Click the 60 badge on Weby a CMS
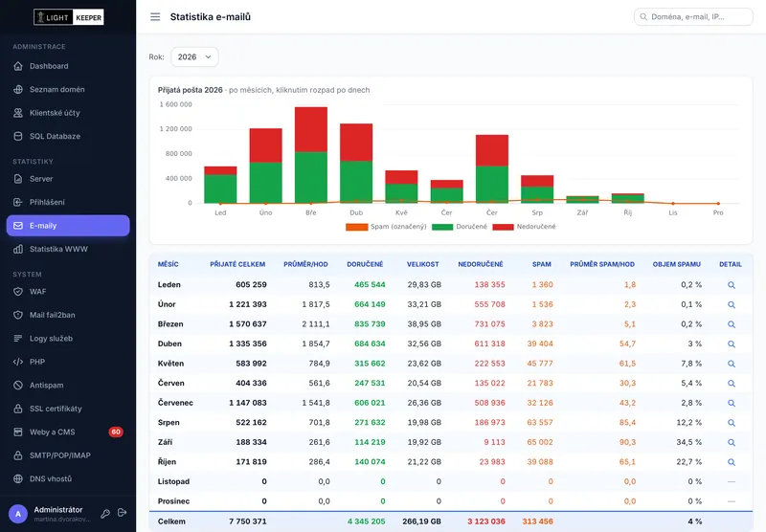Screen dimensions: 766x532 [116, 432]
